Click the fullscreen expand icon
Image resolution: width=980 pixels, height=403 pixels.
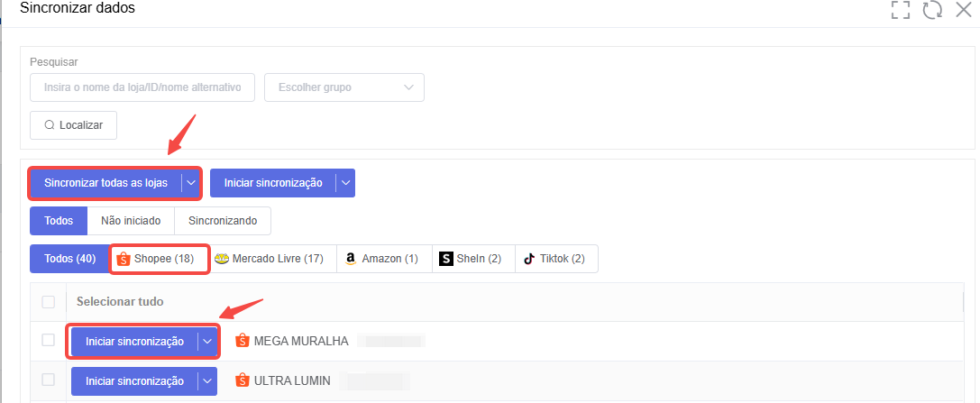(x=900, y=10)
